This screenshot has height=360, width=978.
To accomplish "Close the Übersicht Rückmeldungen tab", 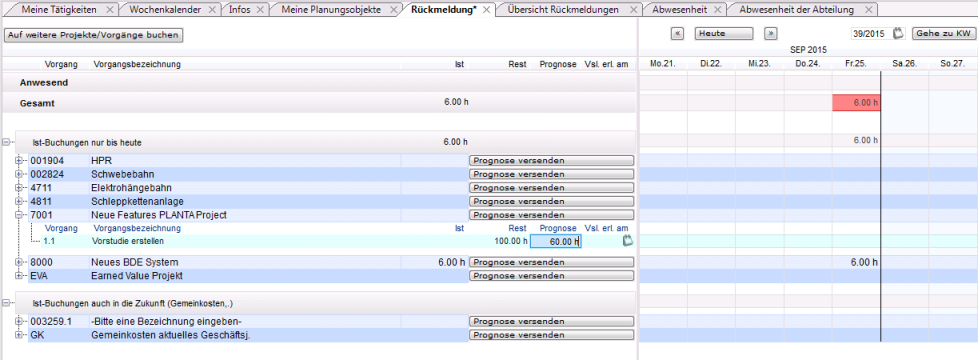I will tap(634, 10).
